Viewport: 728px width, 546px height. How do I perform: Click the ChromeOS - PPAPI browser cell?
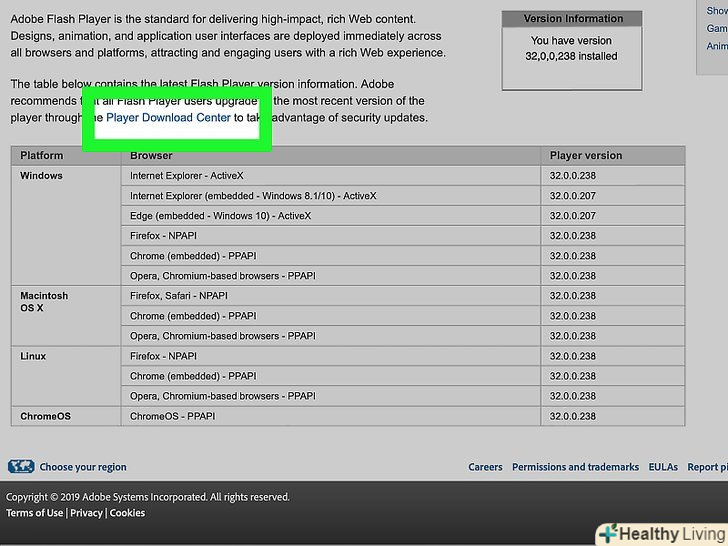(x=331, y=416)
